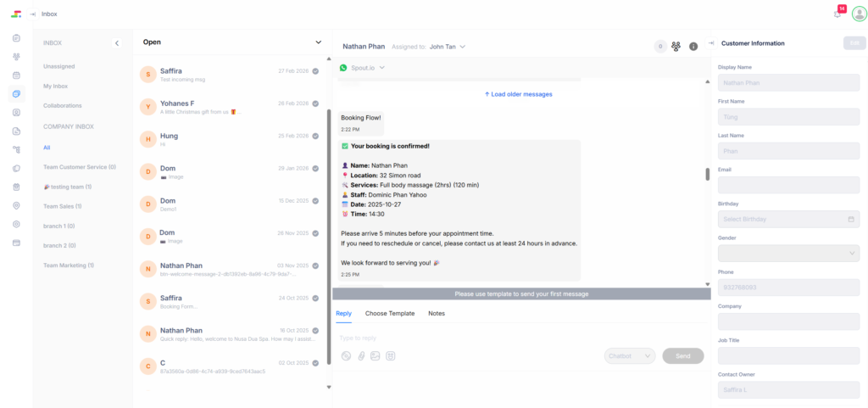Screen dimensions: 868x408
Task: Open the John Tan assignee dropdown
Action: [448, 47]
